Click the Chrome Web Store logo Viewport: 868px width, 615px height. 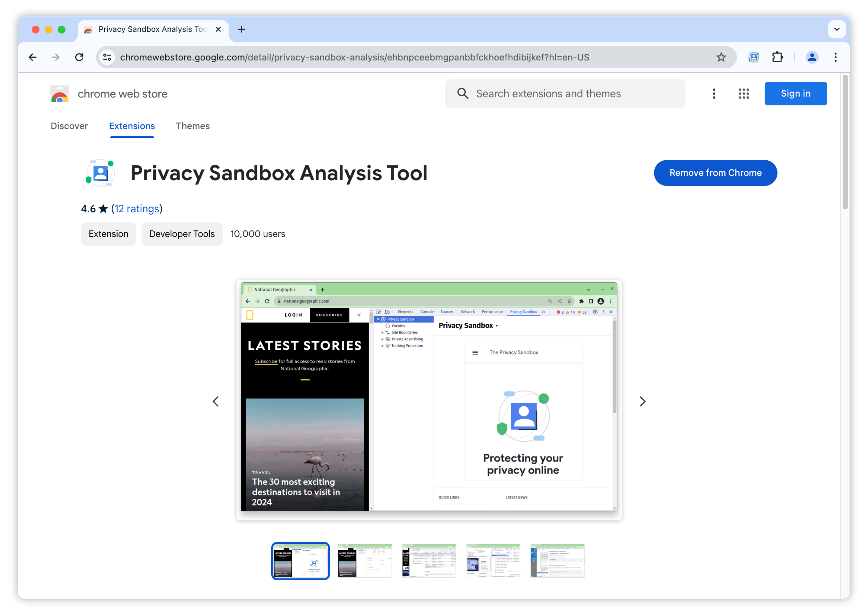(59, 94)
